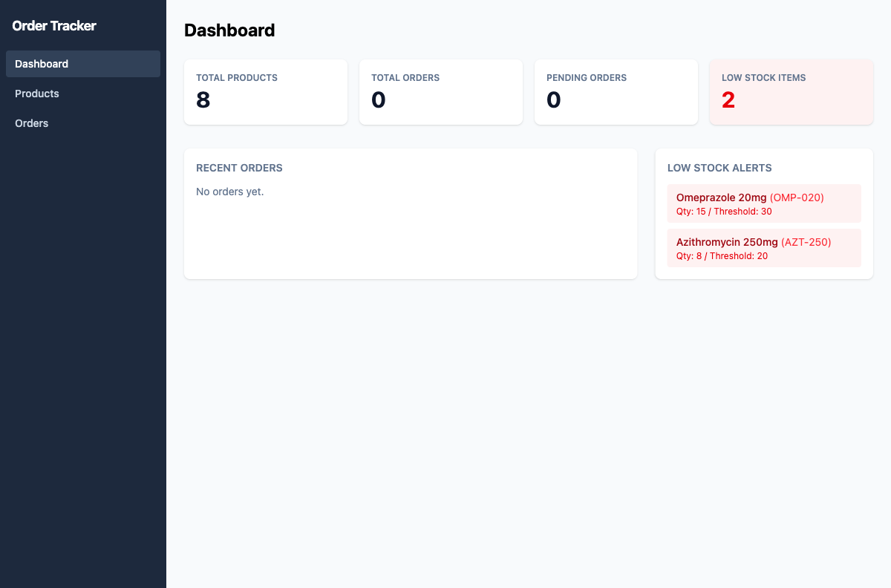Screen dimensions: 891x588
Task: Click the Recent Orders panel header
Action: (x=239, y=168)
